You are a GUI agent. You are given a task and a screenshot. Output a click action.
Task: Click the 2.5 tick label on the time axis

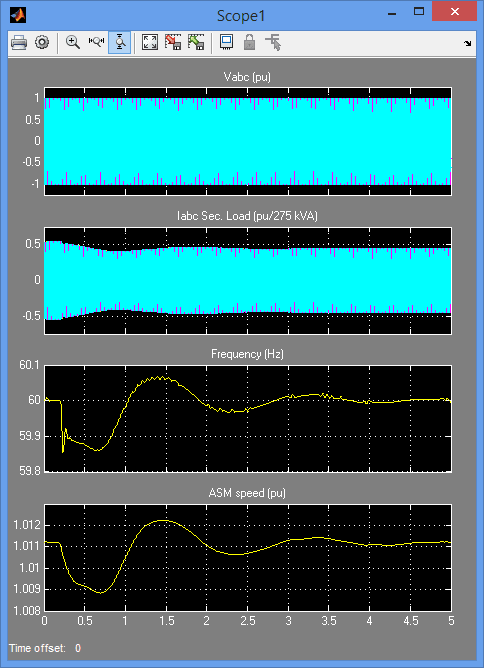[248, 622]
